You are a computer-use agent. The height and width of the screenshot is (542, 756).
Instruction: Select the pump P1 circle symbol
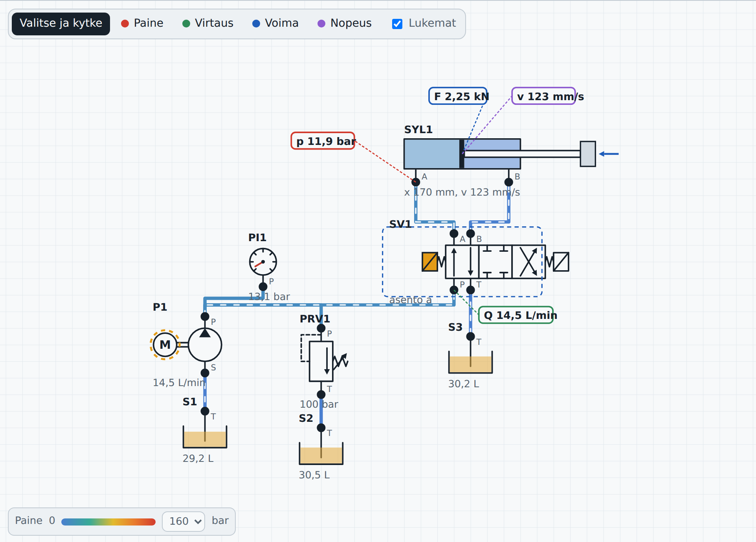(x=205, y=344)
